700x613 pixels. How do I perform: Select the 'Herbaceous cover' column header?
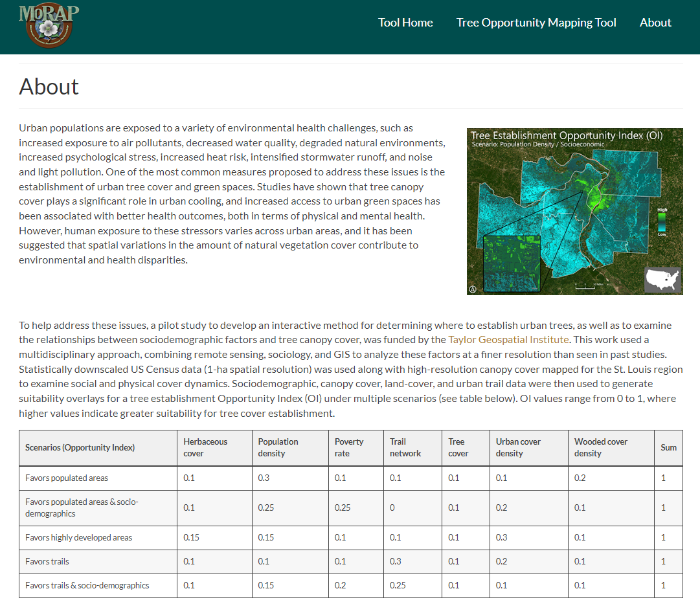point(214,447)
